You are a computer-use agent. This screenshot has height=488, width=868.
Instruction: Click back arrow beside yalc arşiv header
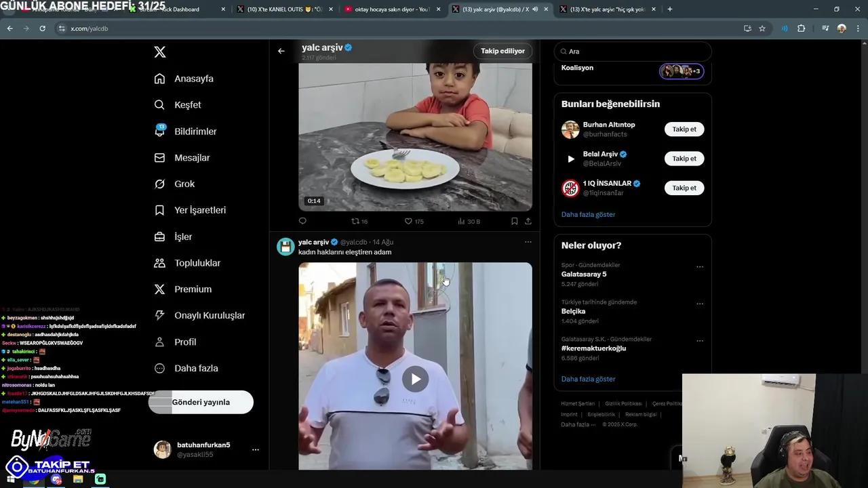pos(281,51)
